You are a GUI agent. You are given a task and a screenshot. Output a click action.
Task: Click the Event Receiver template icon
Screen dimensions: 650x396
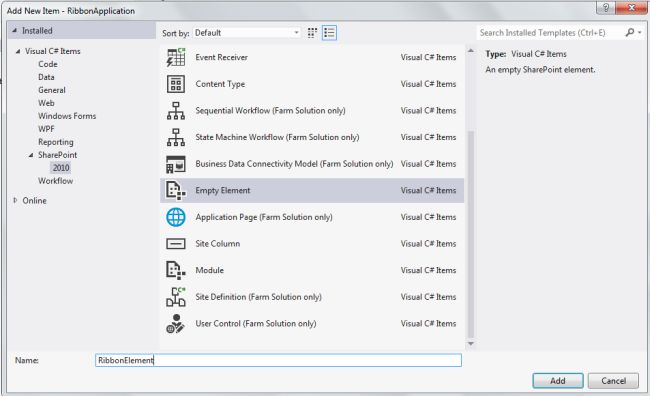(x=176, y=57)
